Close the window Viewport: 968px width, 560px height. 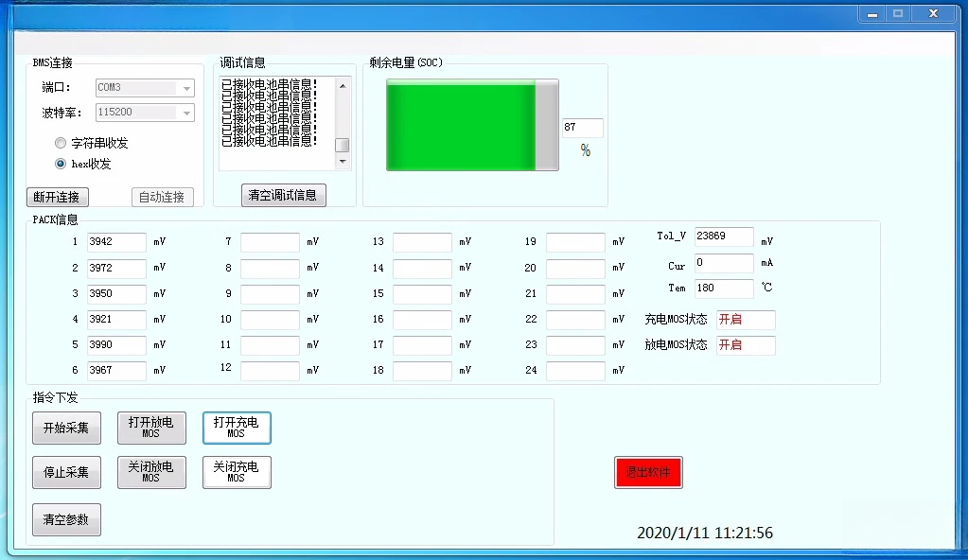[933, 14]
